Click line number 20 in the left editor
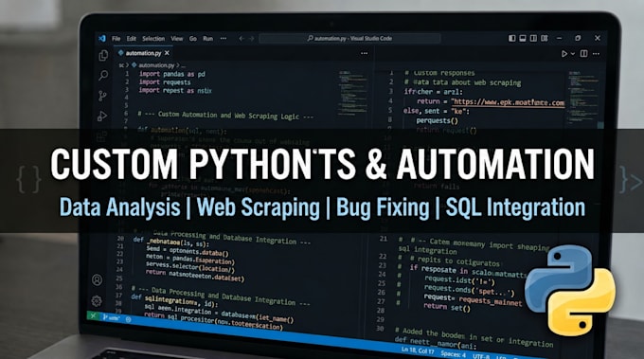This screenshot has height=359, width=644. pyautogui.click(x=120, y=239)
